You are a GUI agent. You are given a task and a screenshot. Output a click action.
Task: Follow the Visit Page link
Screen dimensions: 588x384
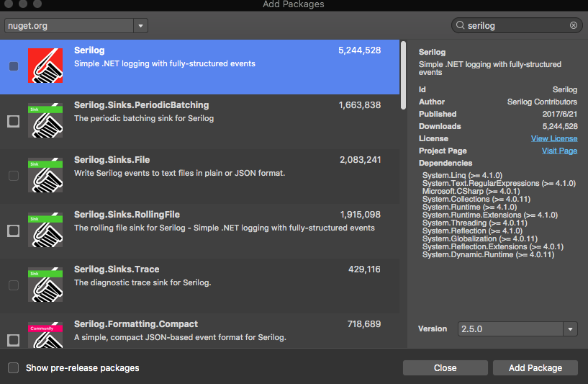pos(559,151)
